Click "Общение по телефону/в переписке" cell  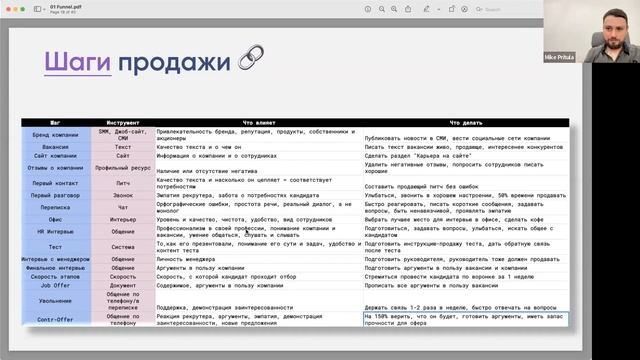[x=123, y=301]
